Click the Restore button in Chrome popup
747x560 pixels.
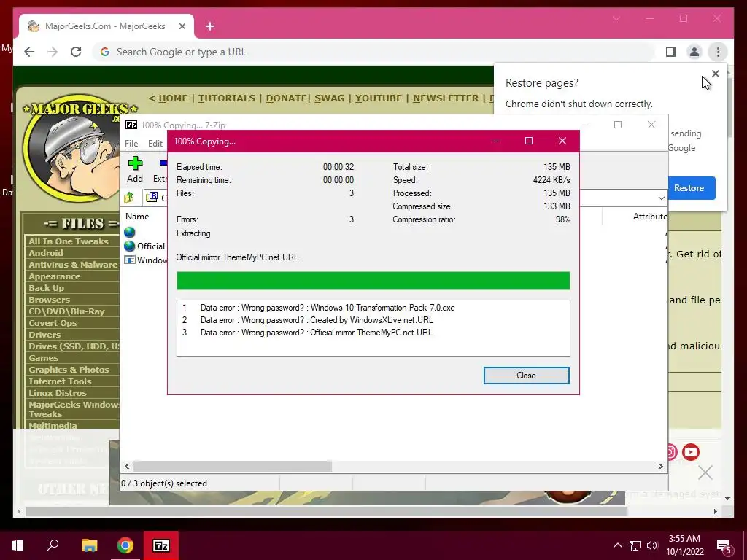689,187
